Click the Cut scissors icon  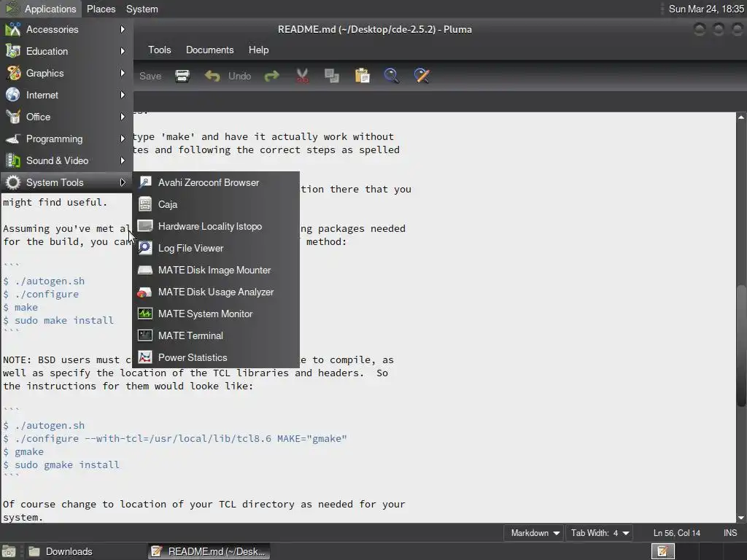tap(302, 76)
